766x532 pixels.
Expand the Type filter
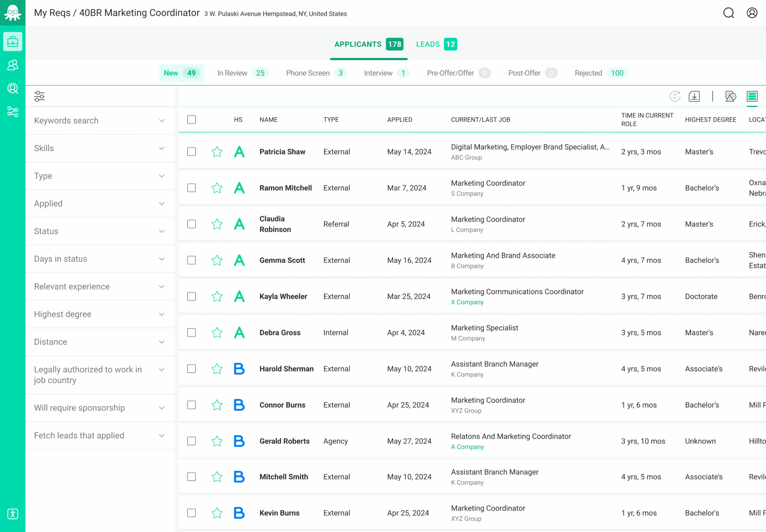click(x=100, y=176)
